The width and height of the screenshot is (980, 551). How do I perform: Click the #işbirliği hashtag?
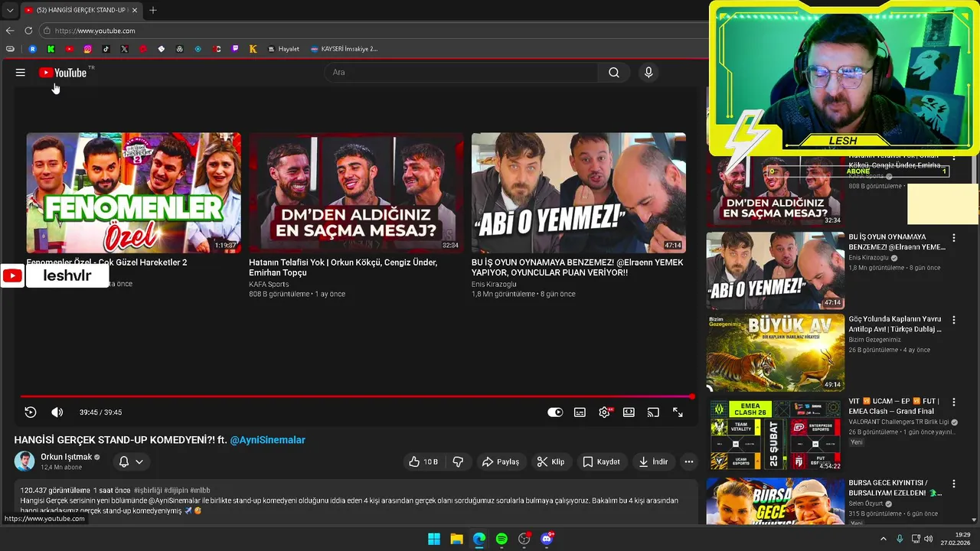coord(149,490)
